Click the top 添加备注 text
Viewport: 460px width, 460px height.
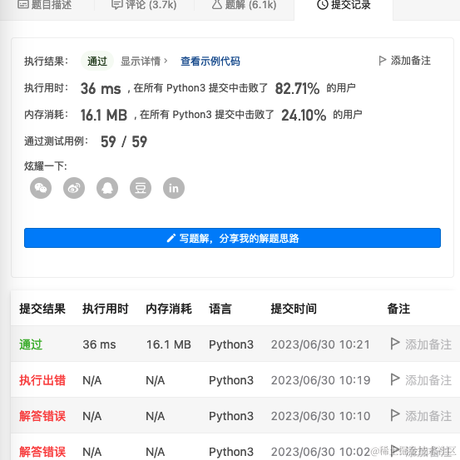(411, 61)
